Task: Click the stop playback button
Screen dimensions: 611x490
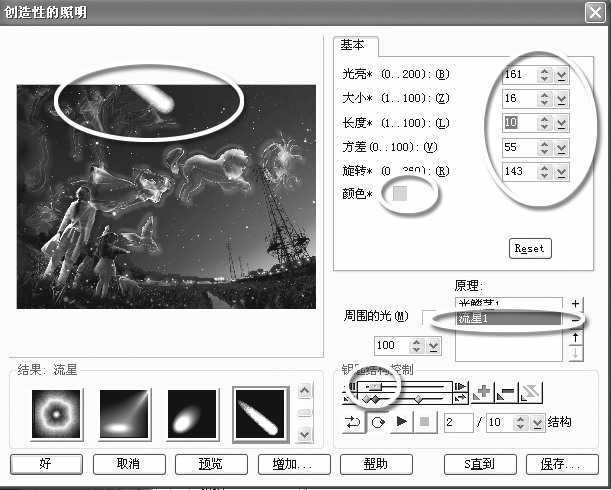Action: [x=425, y=422]
